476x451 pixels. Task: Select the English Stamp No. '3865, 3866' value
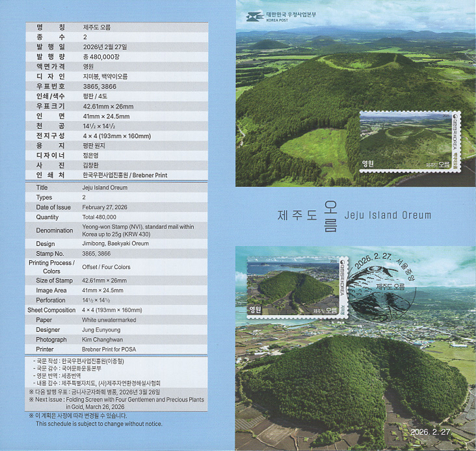pyautogui.click(x=96, y=253)
